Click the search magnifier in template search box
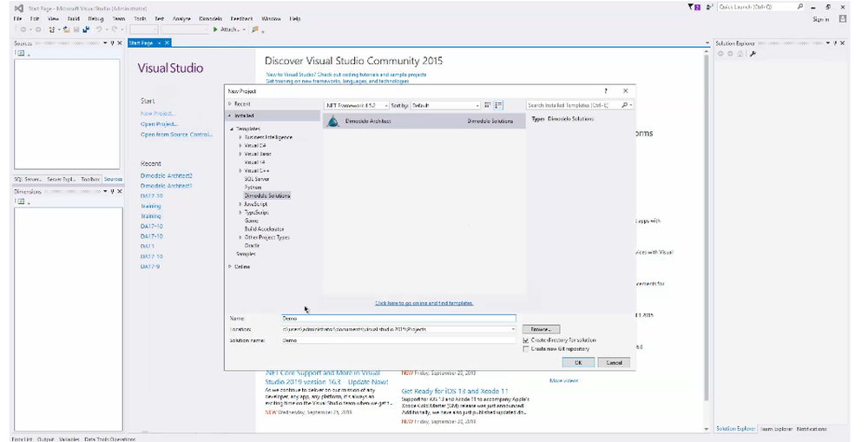The height and width of the screenshot is (442, 868). 624,105
